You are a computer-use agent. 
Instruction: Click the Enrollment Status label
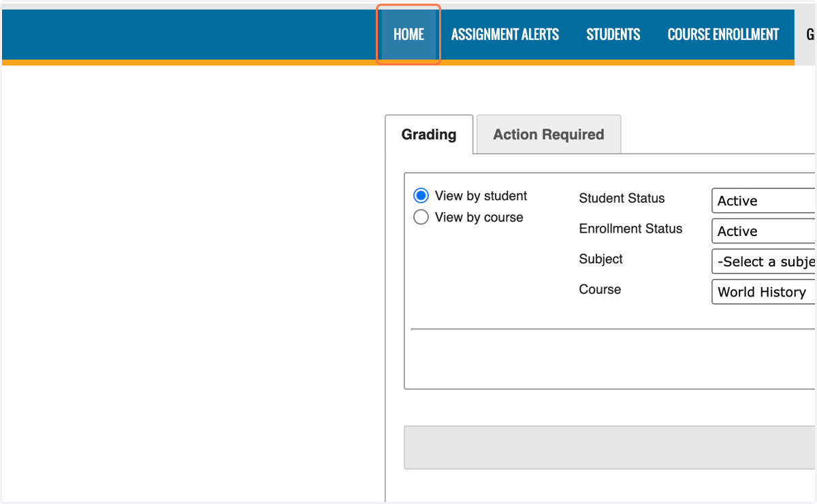coord(630,229)
